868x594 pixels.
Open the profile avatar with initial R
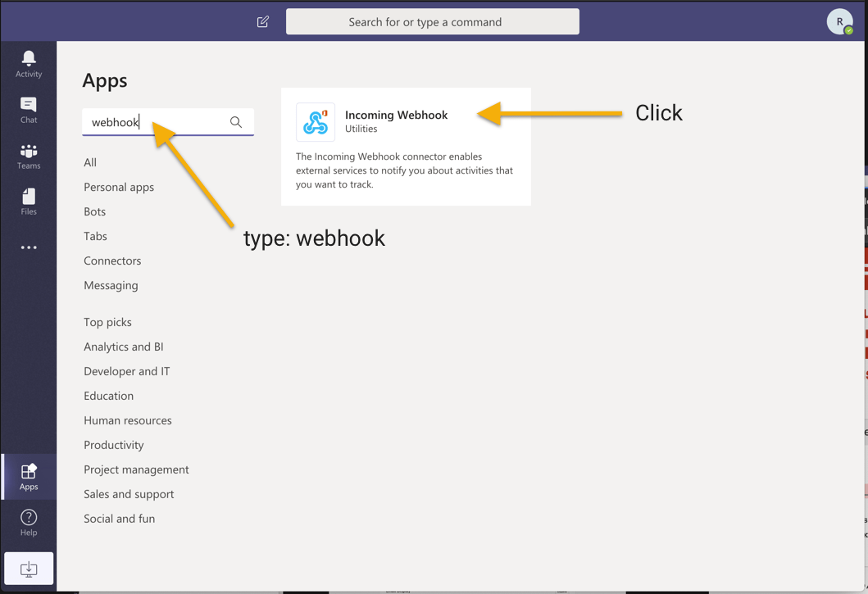click(840, 21)
